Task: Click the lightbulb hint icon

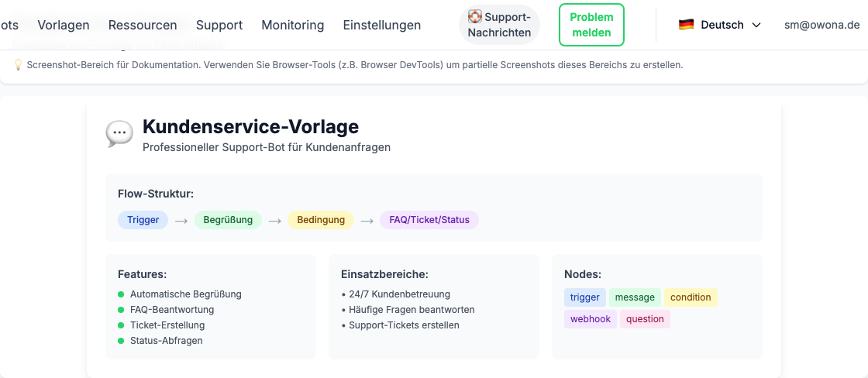Action: [18, 65]
